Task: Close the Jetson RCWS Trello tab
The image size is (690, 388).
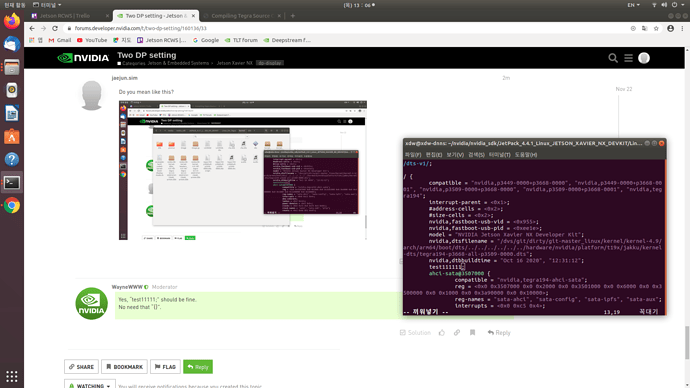Action: (x=107, y=16)
